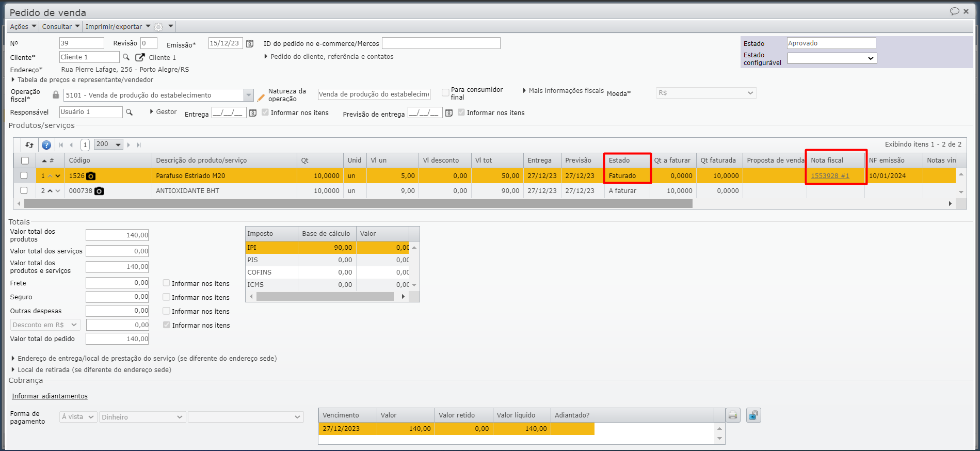Viewport: 980px width, 451px height.
Task: Go to previous page of items grid
Action: point(71,145)
